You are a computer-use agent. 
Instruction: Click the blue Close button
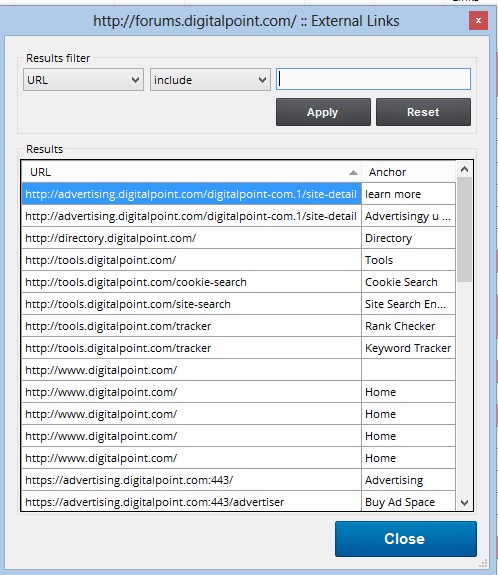point(406,539)
